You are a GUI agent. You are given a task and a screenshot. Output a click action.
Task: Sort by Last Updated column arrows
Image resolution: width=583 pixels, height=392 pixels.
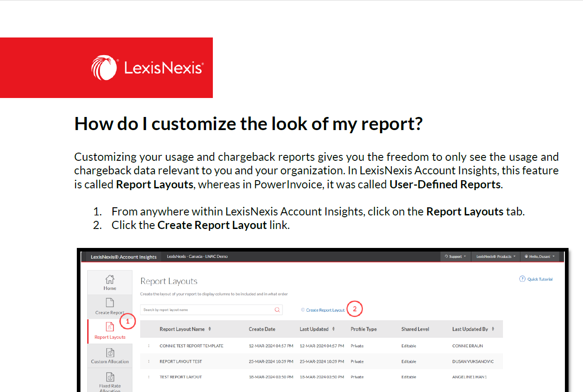tap(334, 329)
